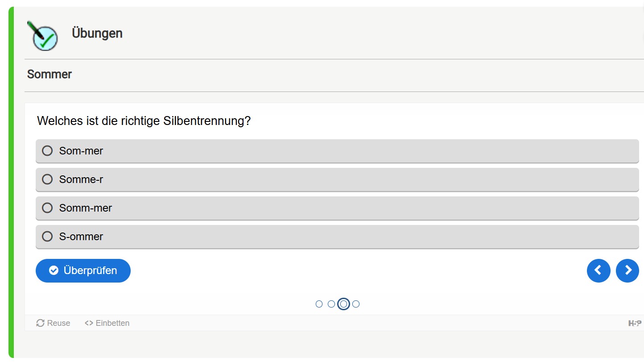Jump to first question progress dot
Viewport: 644px width, 362px height.
click(319, 304)
